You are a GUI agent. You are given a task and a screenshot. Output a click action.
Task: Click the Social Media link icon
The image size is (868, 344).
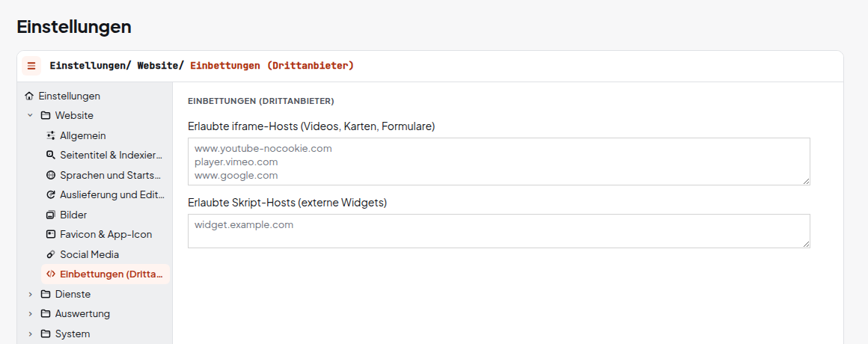51,254
